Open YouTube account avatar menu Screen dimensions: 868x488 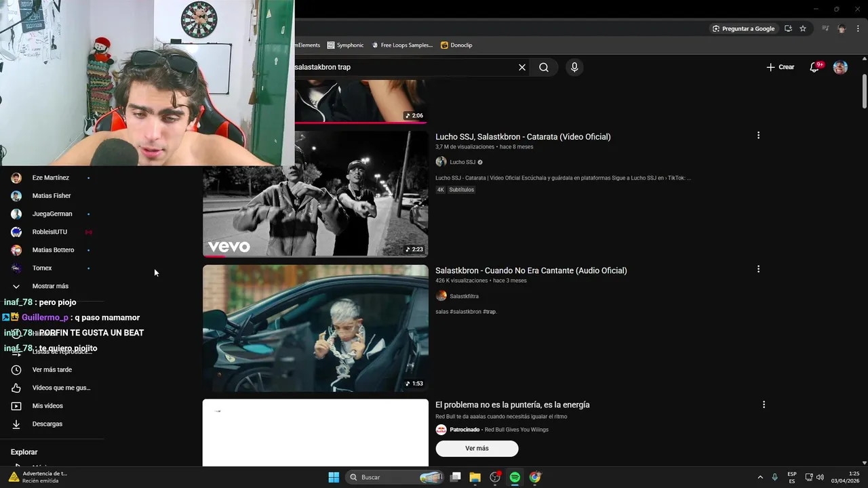click(840, 67)
